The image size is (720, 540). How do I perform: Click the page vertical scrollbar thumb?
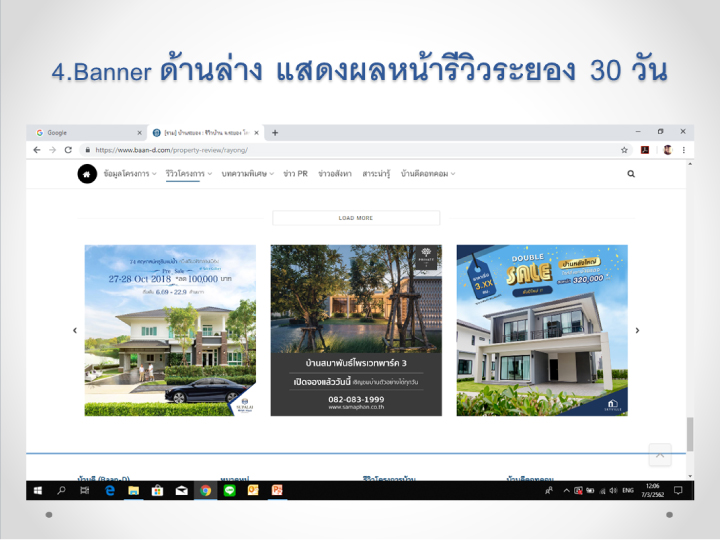tap(690, 434)
